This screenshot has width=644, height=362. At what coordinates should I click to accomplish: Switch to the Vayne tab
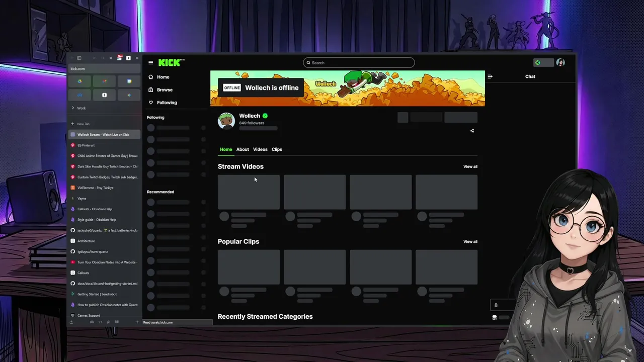104,198
